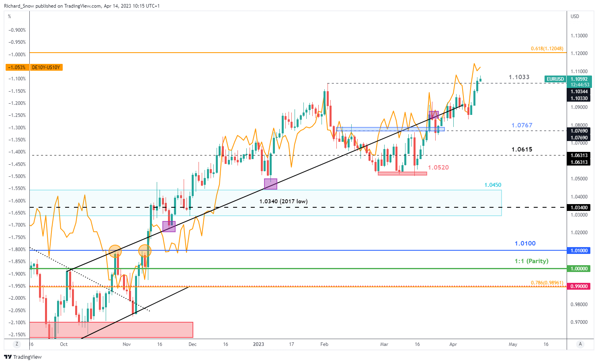The width and height of the screenshot is (598, 364).
Task: Click the -0.900% percent axis value
Action: coord(17,30)
